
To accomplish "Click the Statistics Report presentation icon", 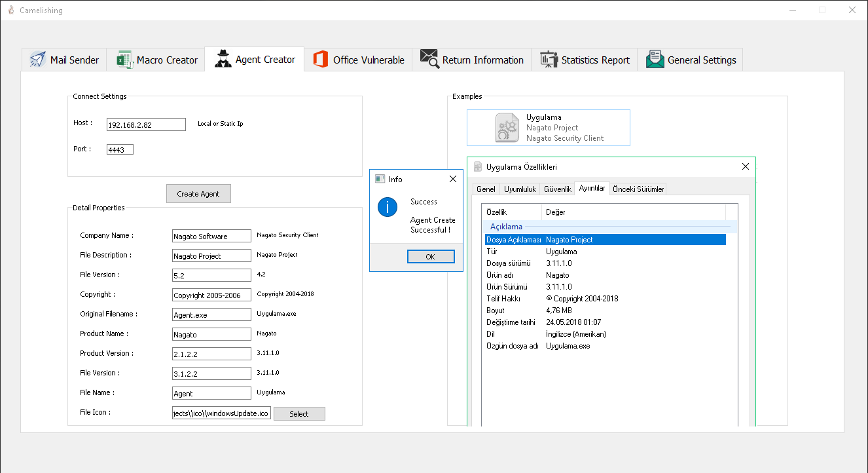I will tap(549, 60).
